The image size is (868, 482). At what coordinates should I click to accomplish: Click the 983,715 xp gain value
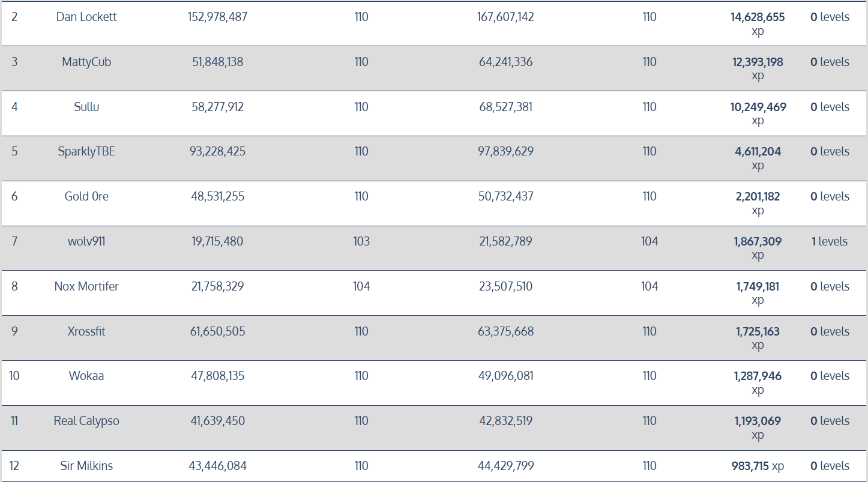pyautogui.click(x=758, y=466)
